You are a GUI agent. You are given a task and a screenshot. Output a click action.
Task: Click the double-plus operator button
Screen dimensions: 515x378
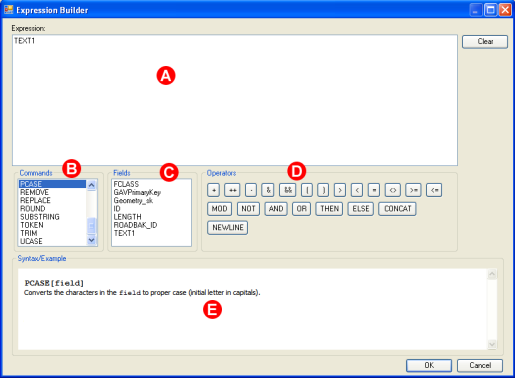tap(232, 190)
